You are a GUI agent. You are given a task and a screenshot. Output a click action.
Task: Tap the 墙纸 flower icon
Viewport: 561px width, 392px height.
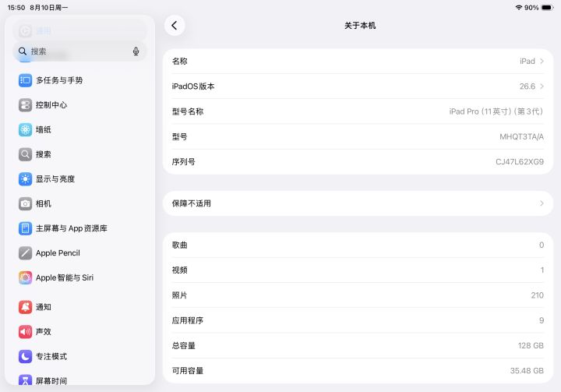click(x=25, y=129)
